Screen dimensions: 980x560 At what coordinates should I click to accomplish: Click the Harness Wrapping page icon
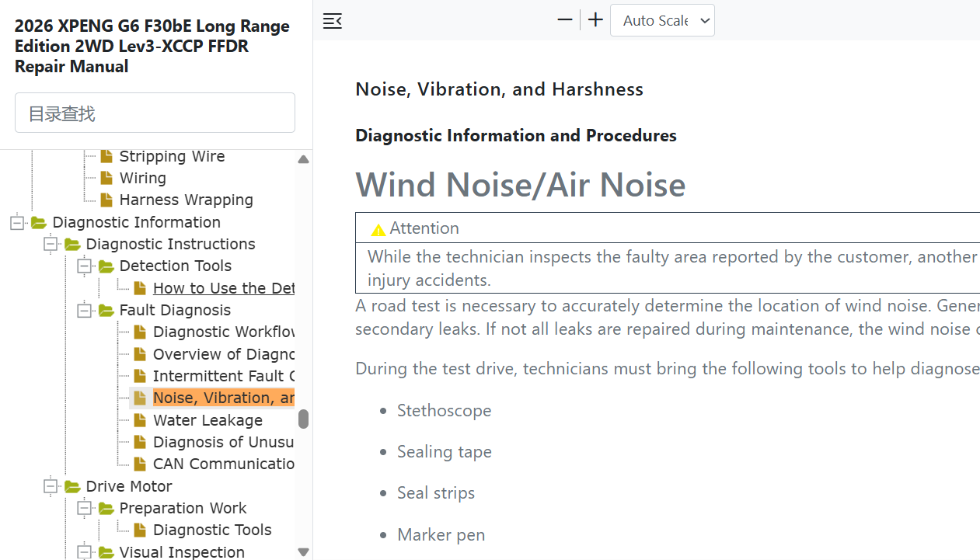pyautogui.click(x=106, y=200)
